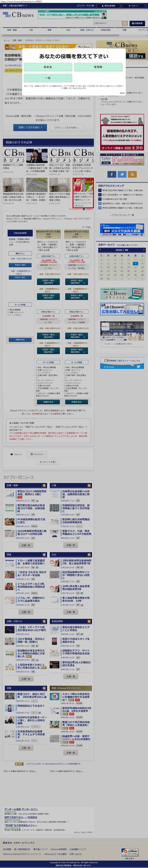Click 記事一覧 under 介護 category
The width and height of the screenshot is (148, 868).
click(71, 545)
